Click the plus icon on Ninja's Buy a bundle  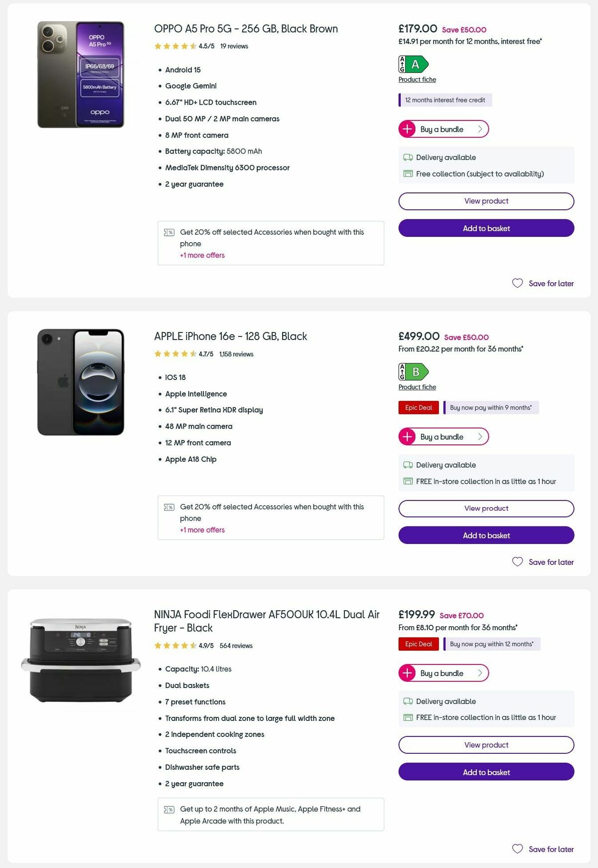(x=408, y=673)
